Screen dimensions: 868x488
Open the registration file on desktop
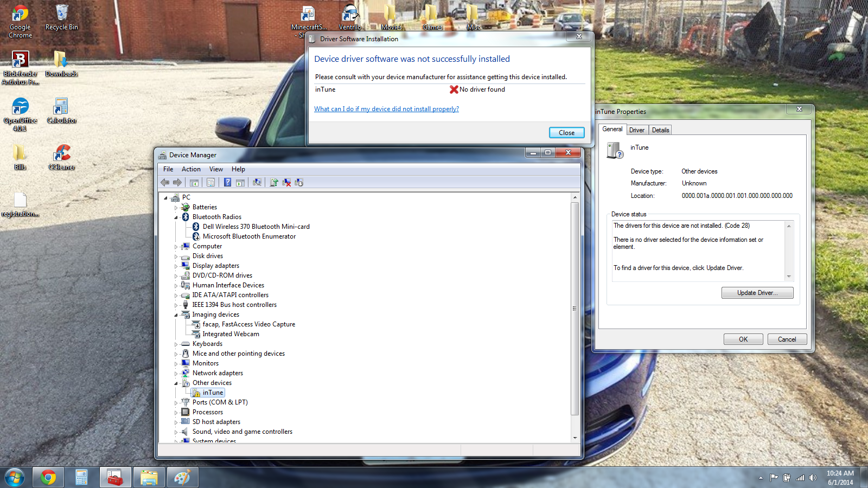point(20,204)
